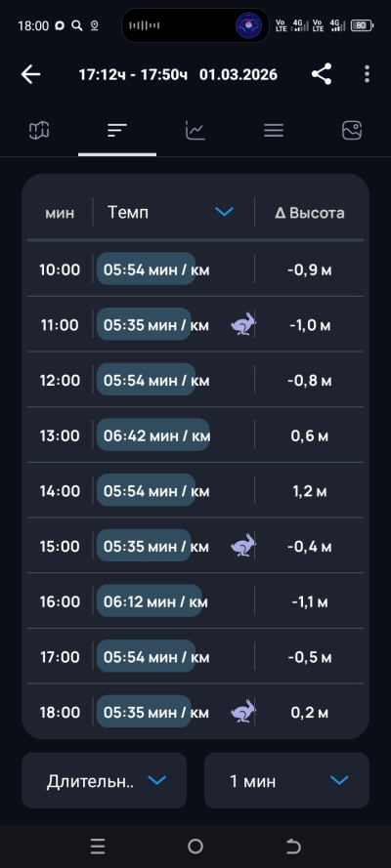Tap the 06:42 мин / км pace bar
Image resolution: width=391 pixels, height=868 pixels.
[153, 434]
